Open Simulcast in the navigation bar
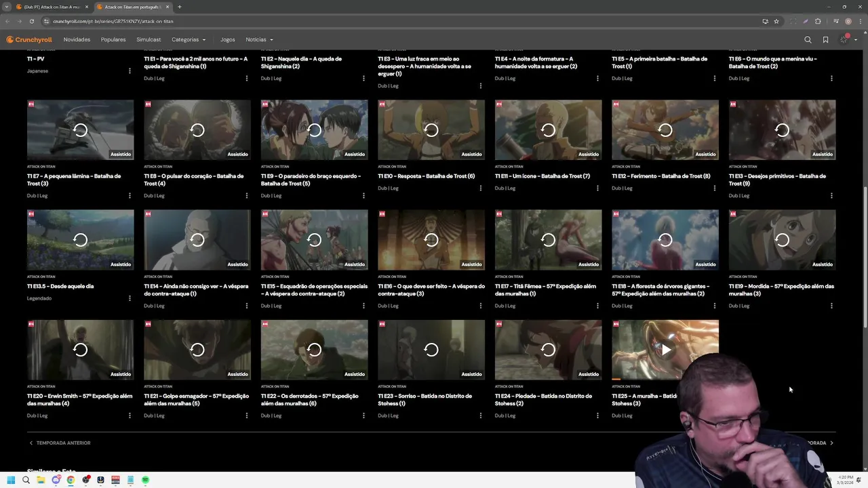868x488 pixels. [x=149, y=39]
